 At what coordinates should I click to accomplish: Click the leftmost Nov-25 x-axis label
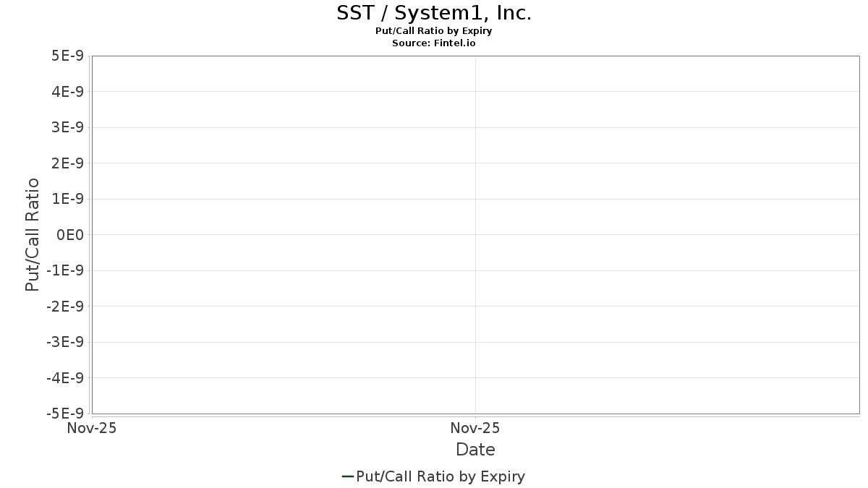tap(91, 428)
